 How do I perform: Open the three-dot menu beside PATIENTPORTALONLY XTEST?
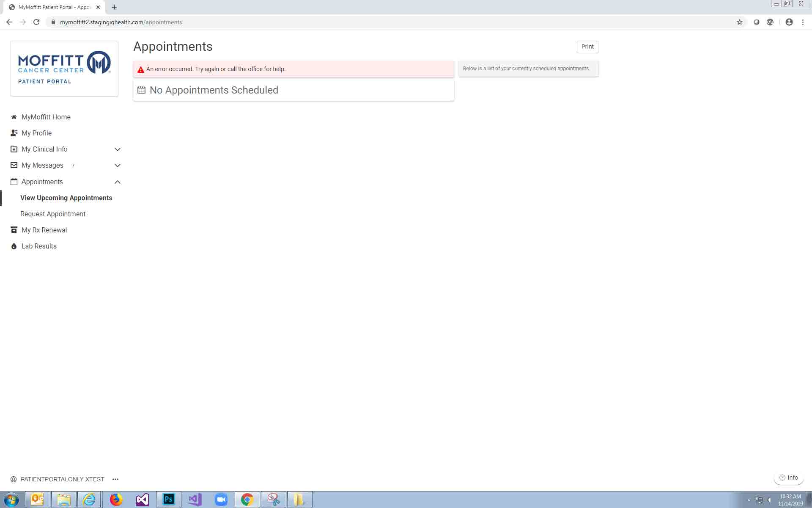click(x=115, y=479)
